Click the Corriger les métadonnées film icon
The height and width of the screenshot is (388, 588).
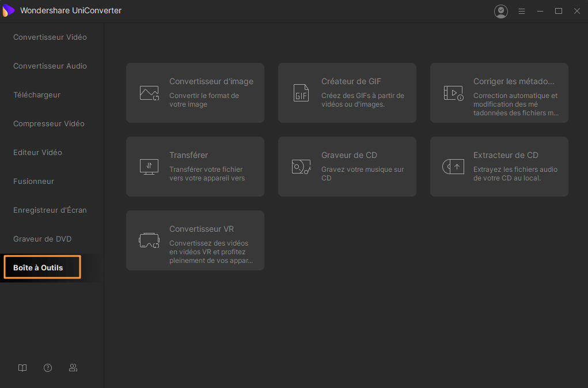click(453, 93)
